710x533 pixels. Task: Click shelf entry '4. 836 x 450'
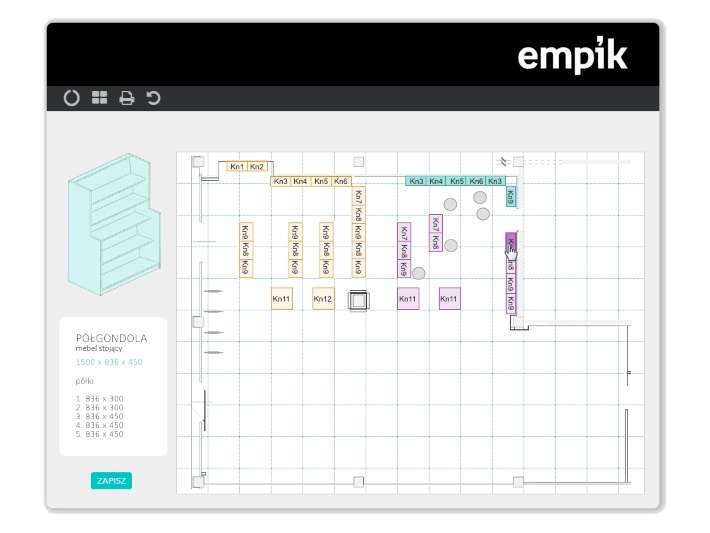(99, 425)
